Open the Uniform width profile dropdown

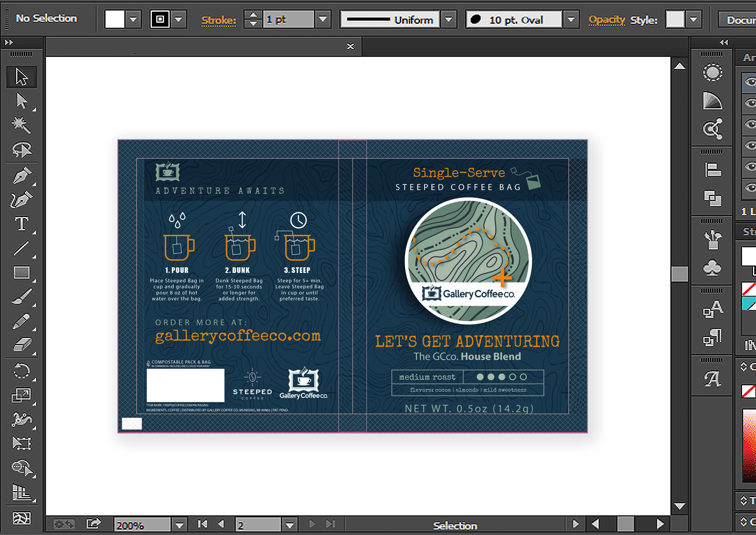(x=449, y=20)
